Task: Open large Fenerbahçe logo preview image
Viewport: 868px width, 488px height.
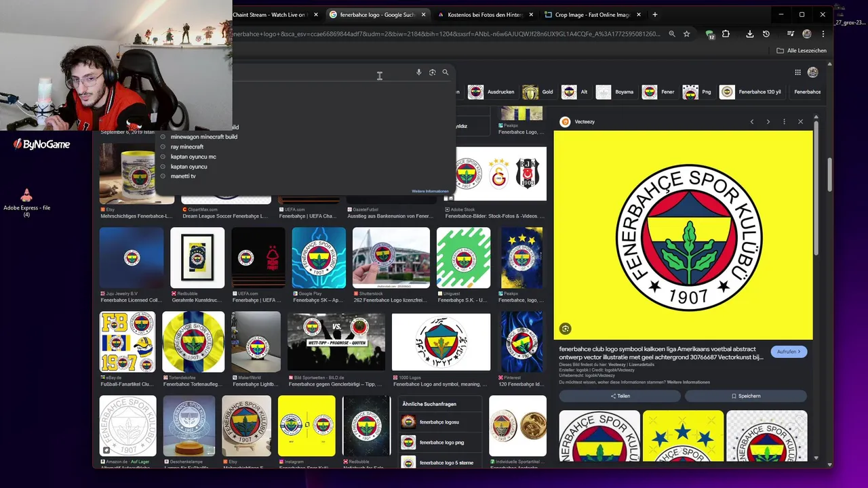Action: click(683, 235)
